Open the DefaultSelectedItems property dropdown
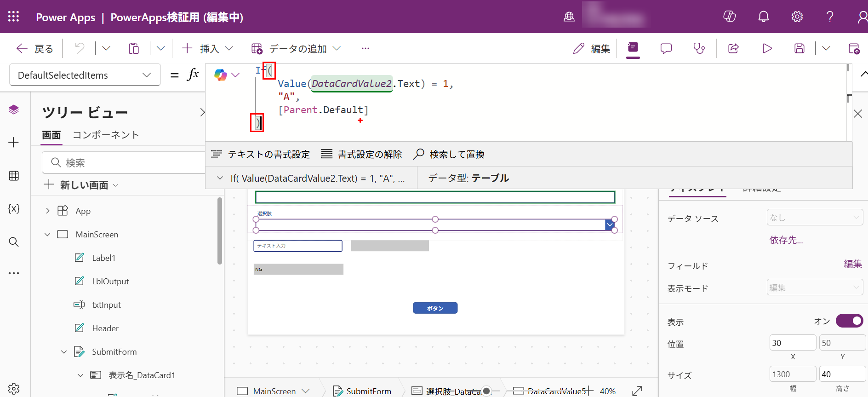The height and width of the screenshot is (397, 868). point(85,75)
